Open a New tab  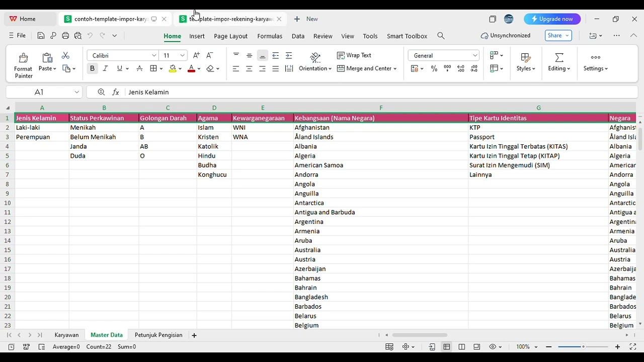[306, 19]
